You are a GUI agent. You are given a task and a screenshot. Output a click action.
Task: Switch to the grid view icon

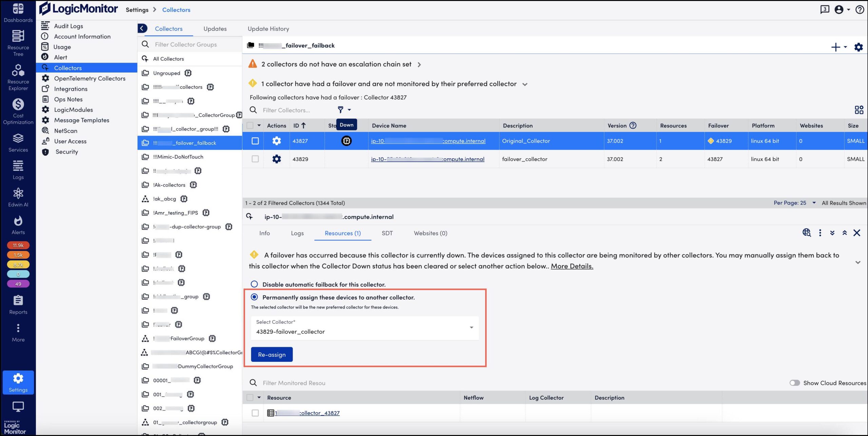tap(859, 110)
